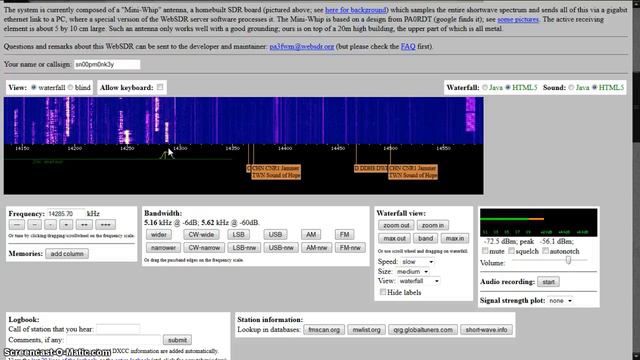Open the View dropdown under Waterfall view
This screenshot has width=640, height=360.
pos(419,281)
